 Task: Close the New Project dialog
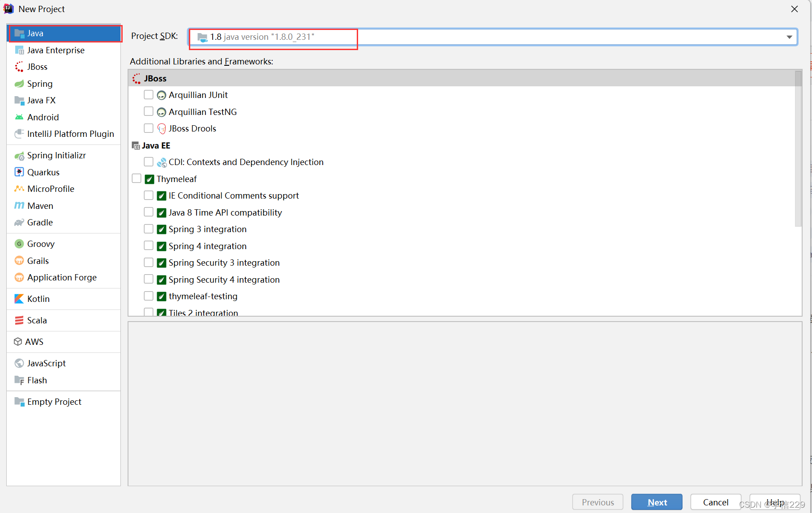pyautogui.click(x=795, y=9)
